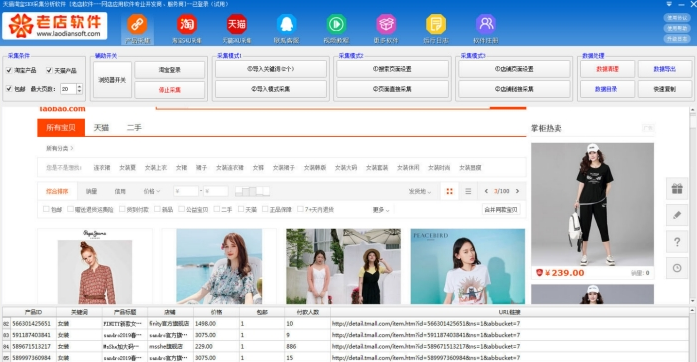Screen dimensions: 697x362
Task: Switch to list view of results
Action: tap(468, 191)
